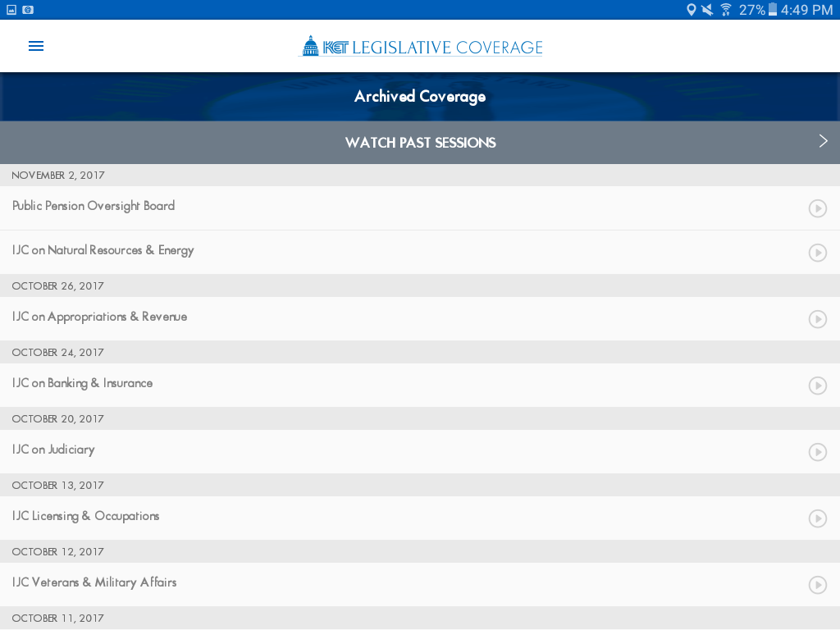Play Public Pension Oversight Board video
840x630 pixels.
pos(818,208)
